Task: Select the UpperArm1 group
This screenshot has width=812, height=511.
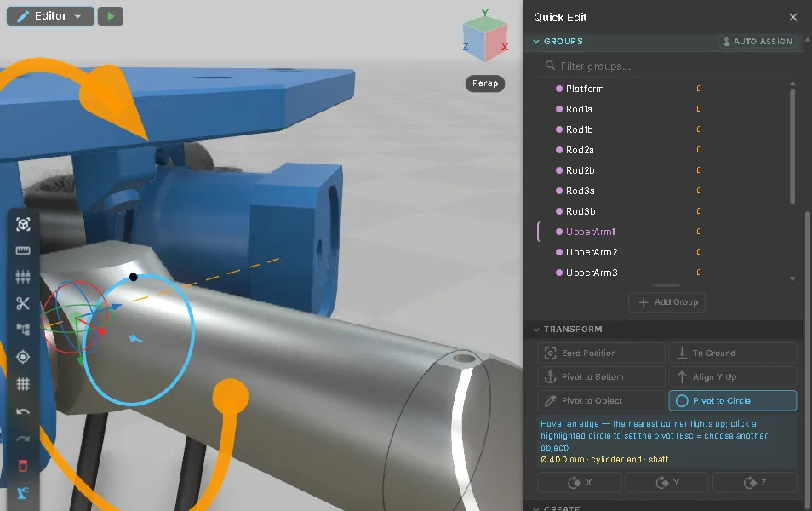Action: pyautogui.click(x=591, y=232)
